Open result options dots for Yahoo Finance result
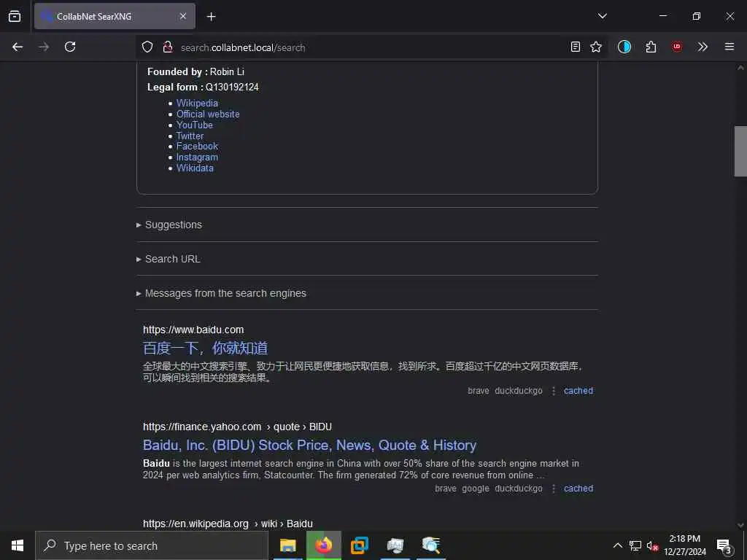 click(554, 489)
